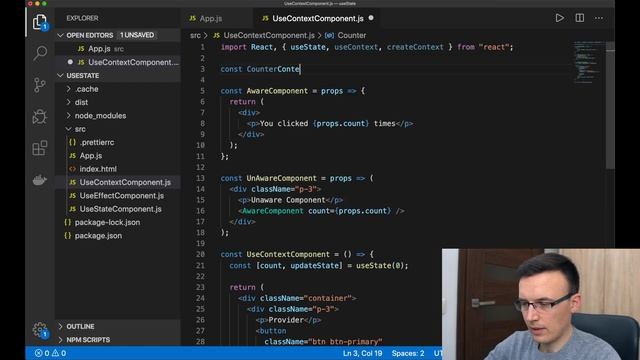Open the Manage gear menu
Viewport: 640px width, 360px height.
coord(40,329)
